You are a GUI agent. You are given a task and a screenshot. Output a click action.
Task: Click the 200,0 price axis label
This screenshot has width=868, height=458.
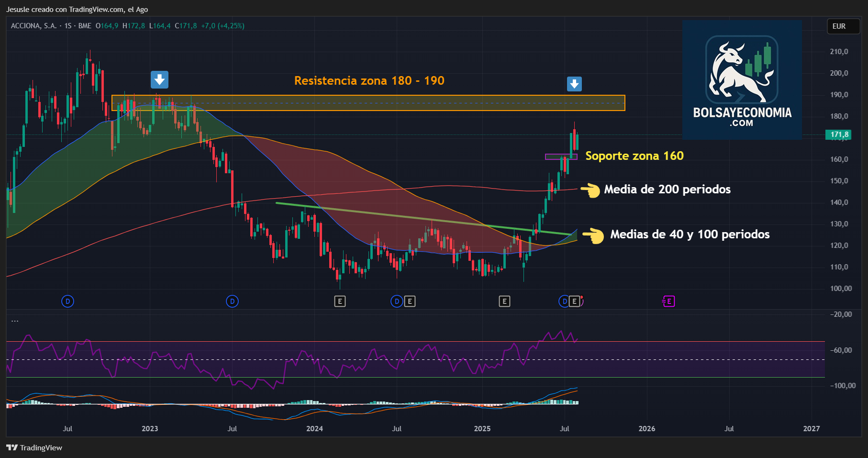pyautogui.click(x=839, y=73)
